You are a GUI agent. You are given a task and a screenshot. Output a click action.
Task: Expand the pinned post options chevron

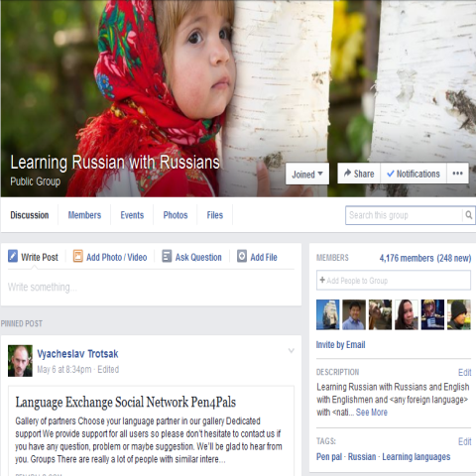pyautogui.click(x=292, y=351)
